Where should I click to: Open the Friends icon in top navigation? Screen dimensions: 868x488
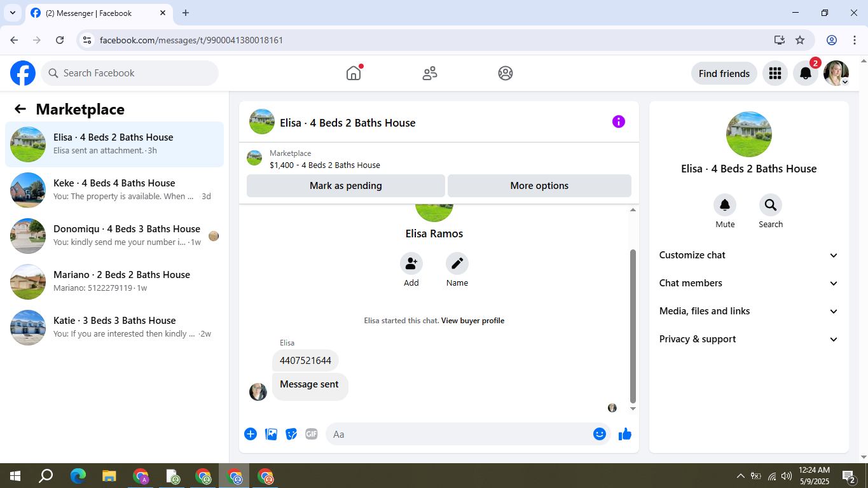click(430, 73)
